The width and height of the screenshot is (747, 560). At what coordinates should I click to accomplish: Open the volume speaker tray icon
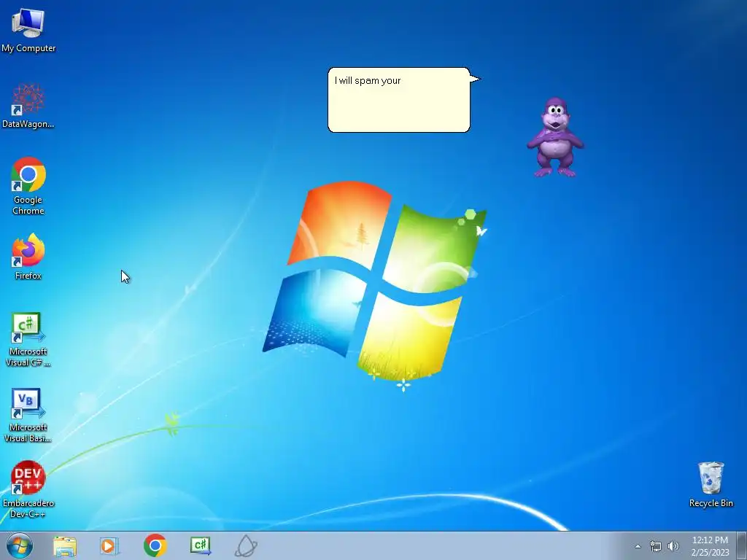coord(673,546)
